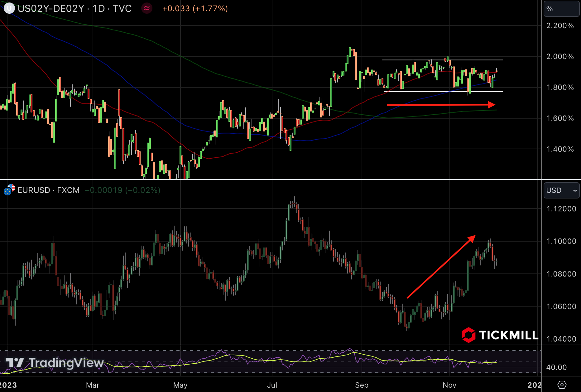Viewport: 581px width, 392px height.
Task: Click the May label on time axis
Action: pos(180,385)
